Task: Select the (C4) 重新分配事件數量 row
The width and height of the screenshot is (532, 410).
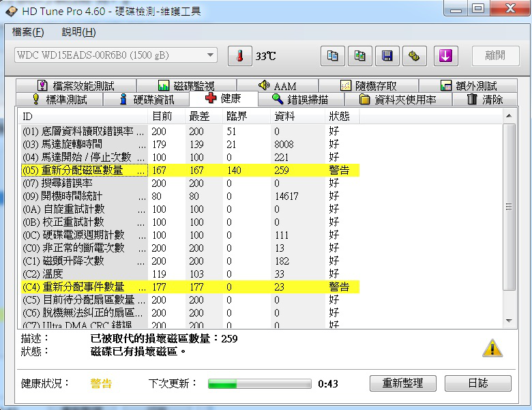Action: pyautogui.click(x=190, y=287)
